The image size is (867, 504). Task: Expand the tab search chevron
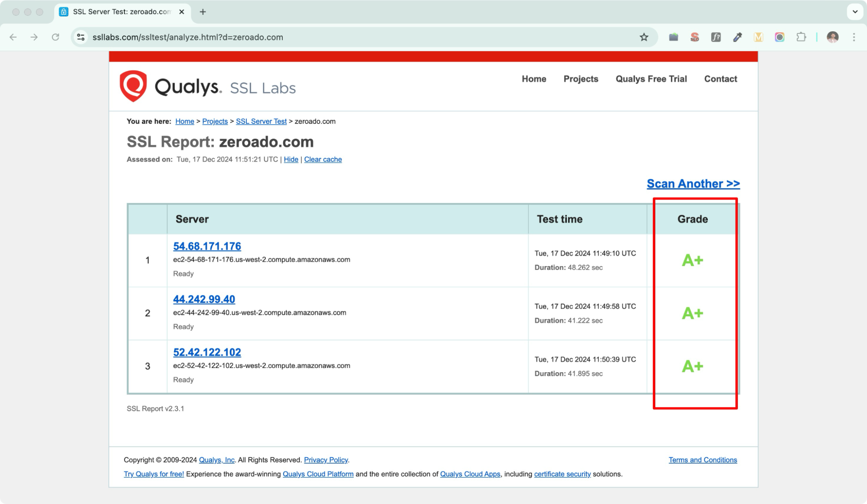click(x=854, y=12)
